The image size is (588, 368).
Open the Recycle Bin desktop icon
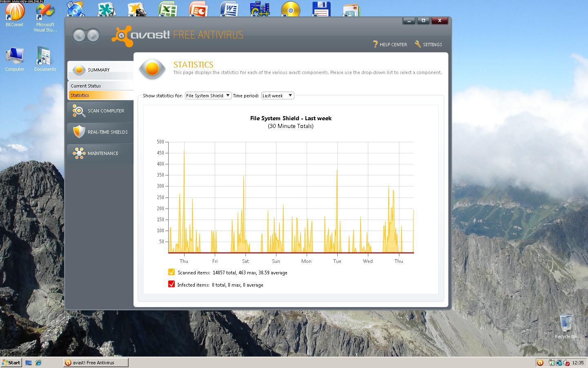[x=566, y=326]
